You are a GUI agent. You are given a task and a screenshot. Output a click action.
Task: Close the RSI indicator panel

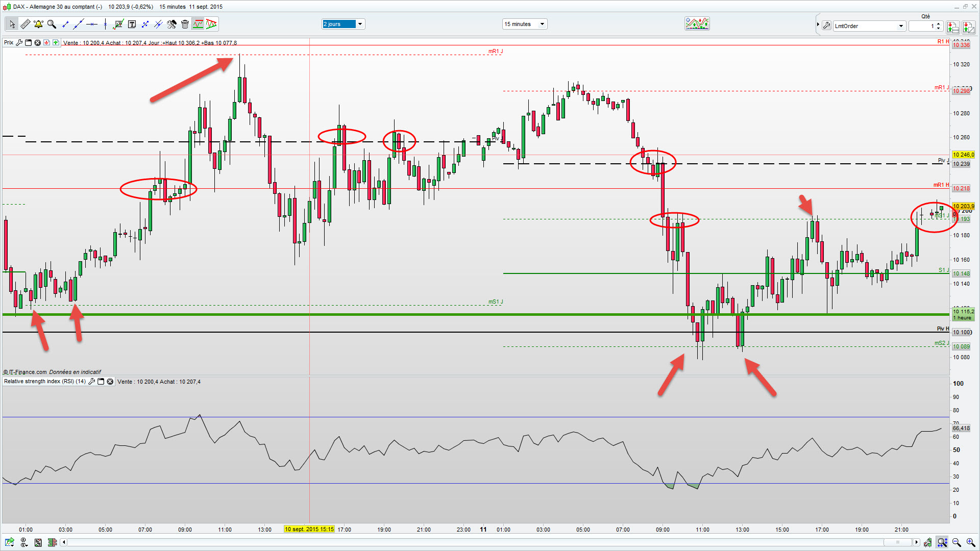(110, 382)
